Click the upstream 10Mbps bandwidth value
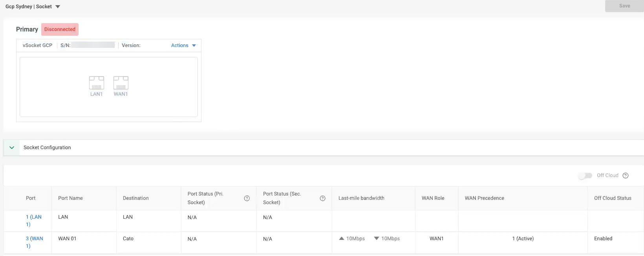The height and width of the screenshot is (256, 644). click(x=352, y=239)
